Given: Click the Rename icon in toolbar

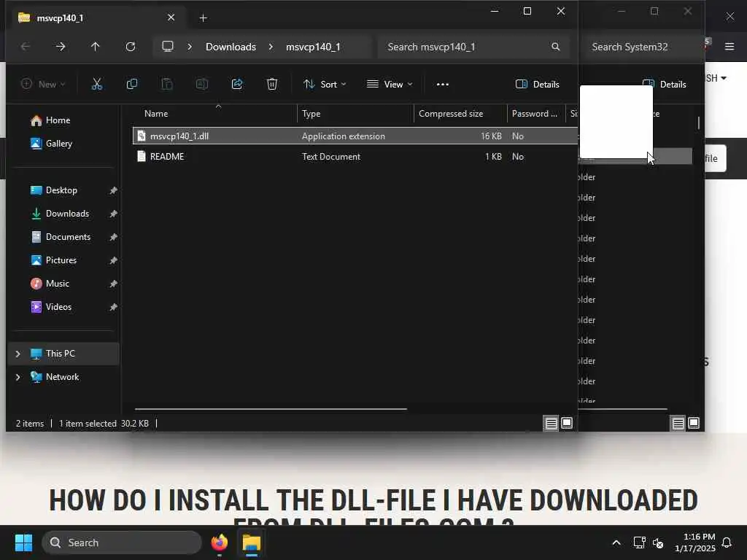Looking at the screenshot, I should pyautogui.click(x=202, y=85).
